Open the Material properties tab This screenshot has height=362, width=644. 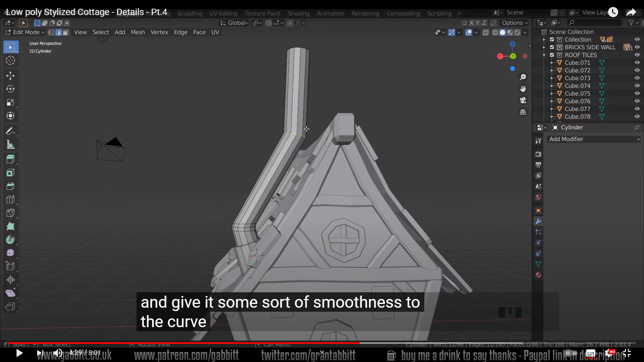click(538, 275)
